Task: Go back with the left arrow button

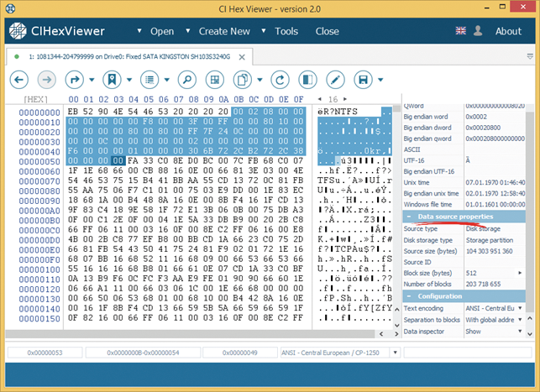Action: coord(19,80)
